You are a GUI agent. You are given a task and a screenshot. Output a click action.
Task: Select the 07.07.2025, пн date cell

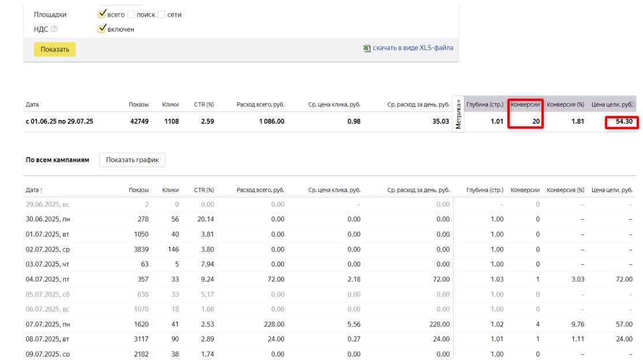pos(47,324)
